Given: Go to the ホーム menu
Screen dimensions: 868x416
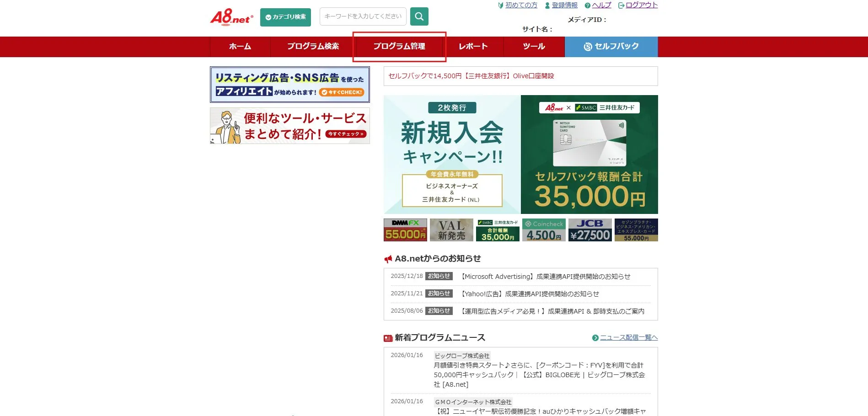Looking at the screenshot, I should click(x=240, y=47).
